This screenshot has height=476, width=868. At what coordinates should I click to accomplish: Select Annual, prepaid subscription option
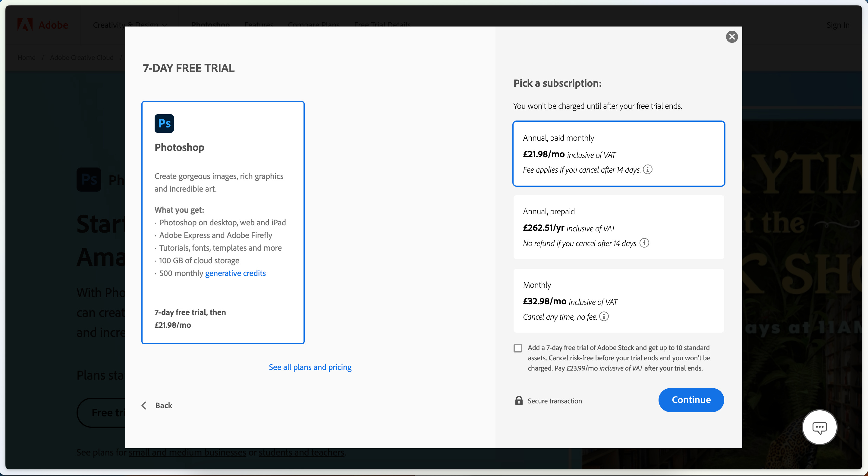[619, 227]
